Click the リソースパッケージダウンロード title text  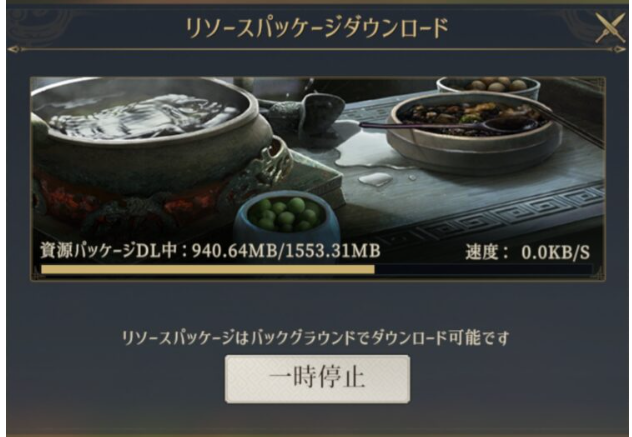(x=317, y=28)
